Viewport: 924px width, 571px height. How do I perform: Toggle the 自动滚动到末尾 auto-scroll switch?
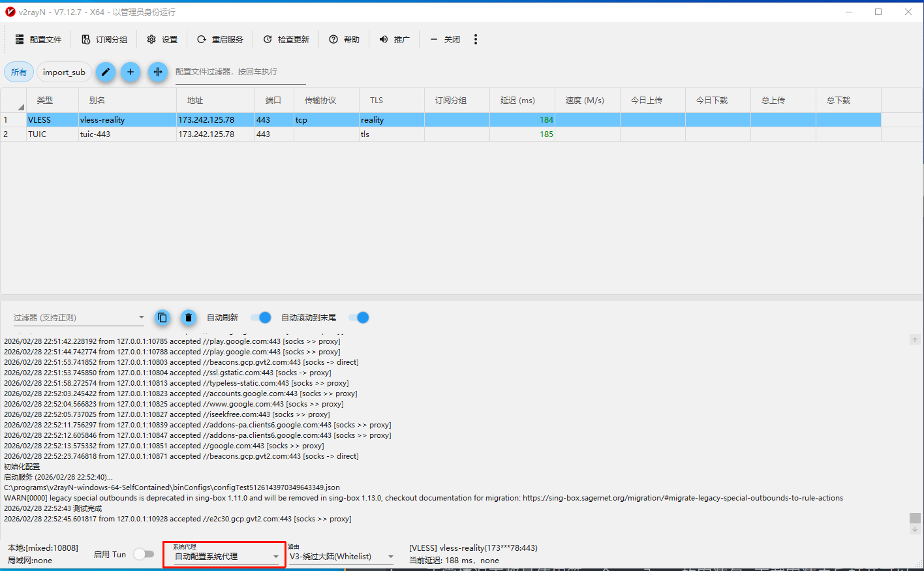pos(359,318)
